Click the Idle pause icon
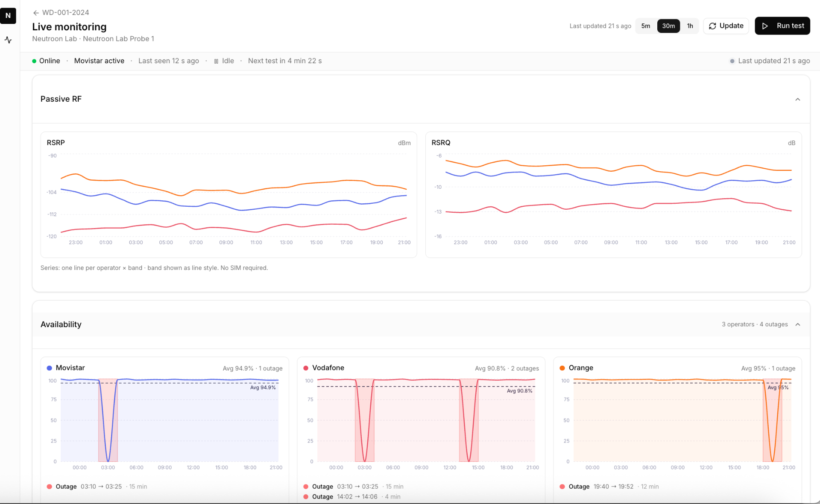820x504 pixels. click(216, 61)
